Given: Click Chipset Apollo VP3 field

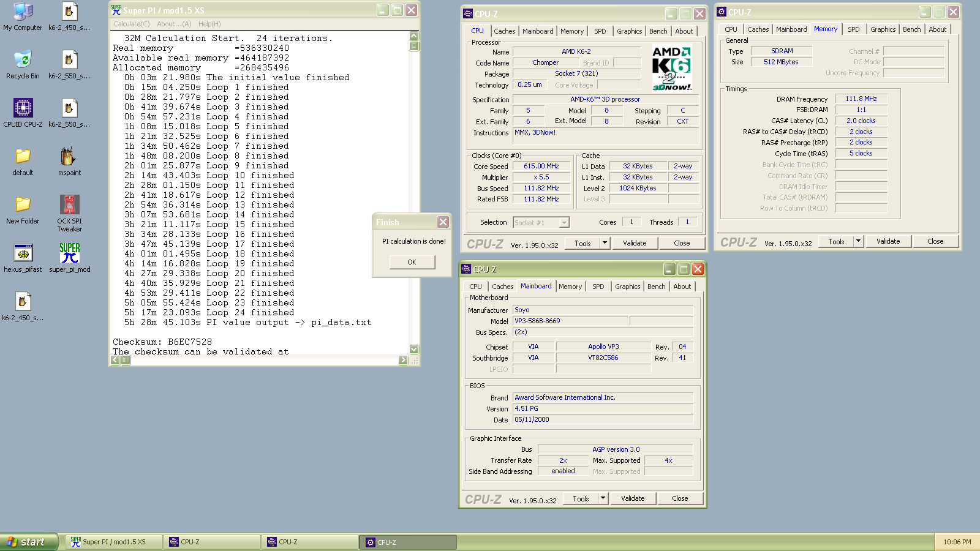Looking at the screenshot, I should [x=603, y=347].
